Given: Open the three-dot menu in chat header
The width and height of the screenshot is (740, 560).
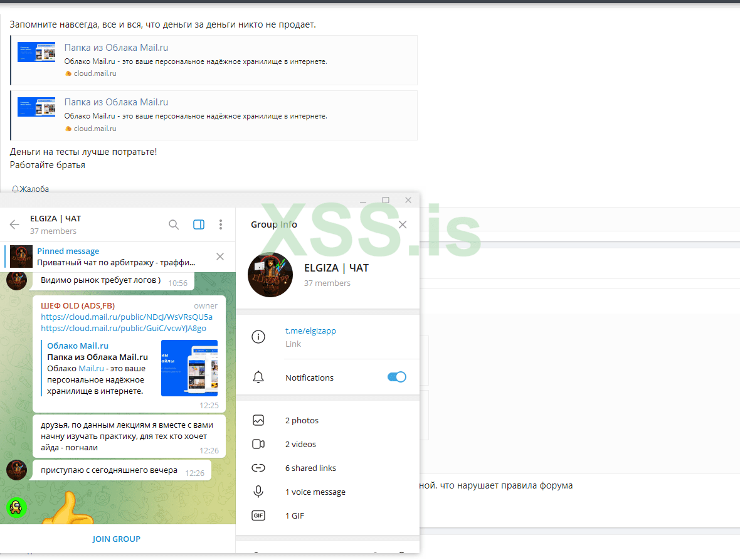Looking at the screenshot, I should (x=220, y=225).
